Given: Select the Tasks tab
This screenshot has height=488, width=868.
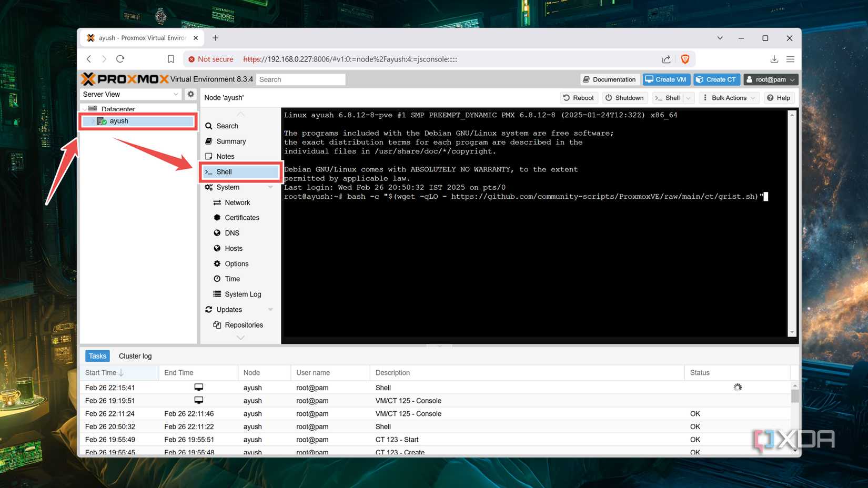Looking at the screenshot, I should click(97, 356).
